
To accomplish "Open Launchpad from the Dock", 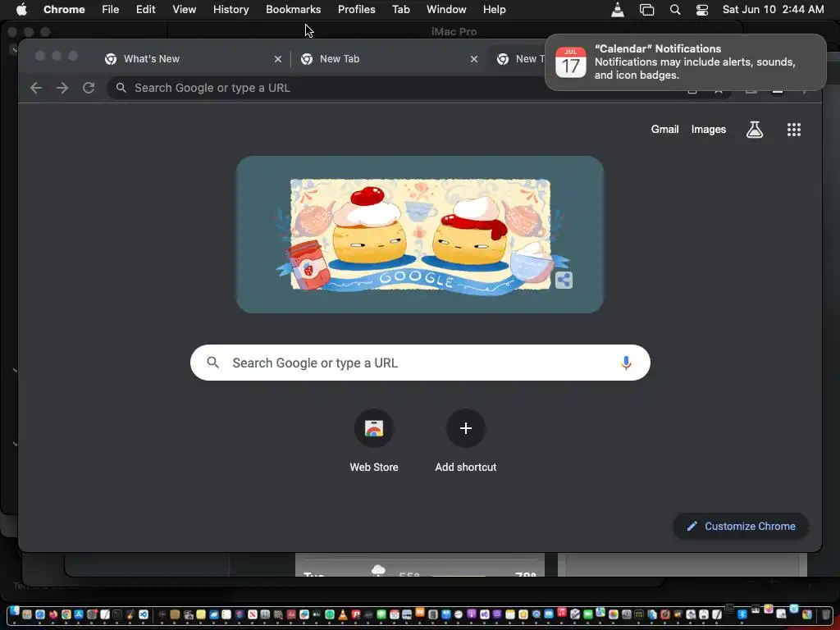I will pyautogui.click(x=27, y=614).
